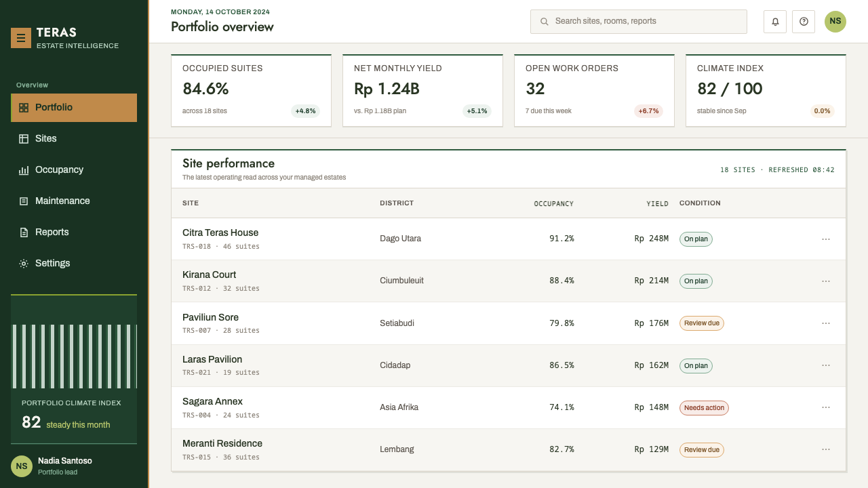The height and width of the screenshot is (488, 868).
Task: Sort by the Occupancy column header
Action: [553, 203]
